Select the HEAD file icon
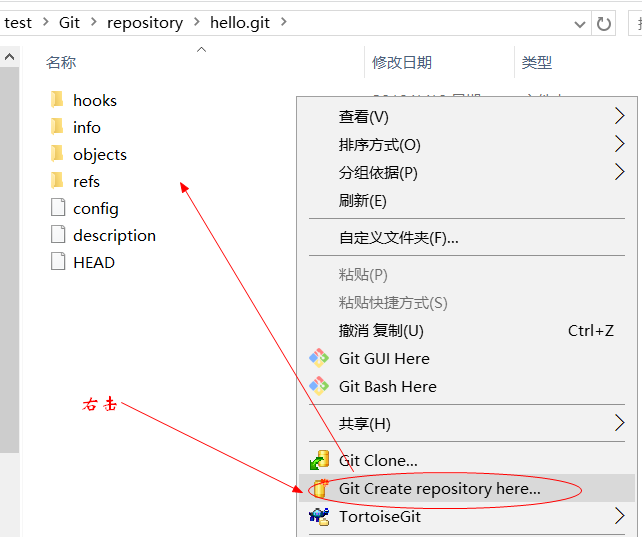The width and height of the screenshot is (642, 537). click(58, 261)
